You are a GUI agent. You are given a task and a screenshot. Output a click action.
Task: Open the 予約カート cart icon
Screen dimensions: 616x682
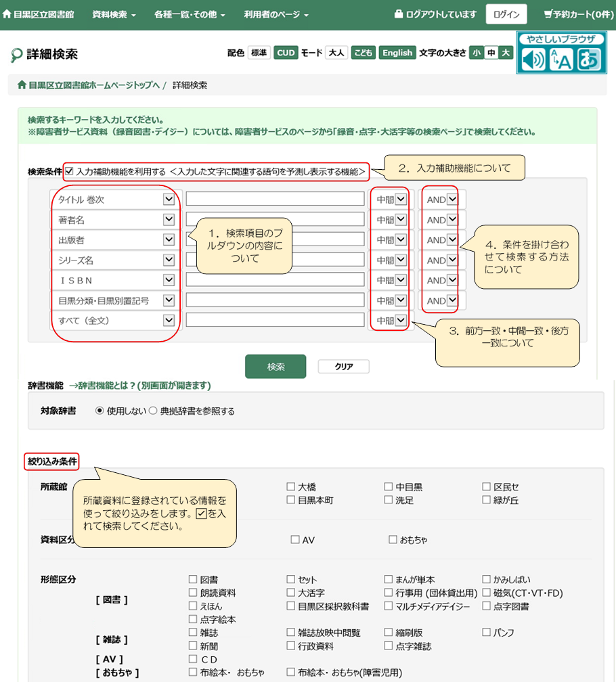[x=548, y=14]
